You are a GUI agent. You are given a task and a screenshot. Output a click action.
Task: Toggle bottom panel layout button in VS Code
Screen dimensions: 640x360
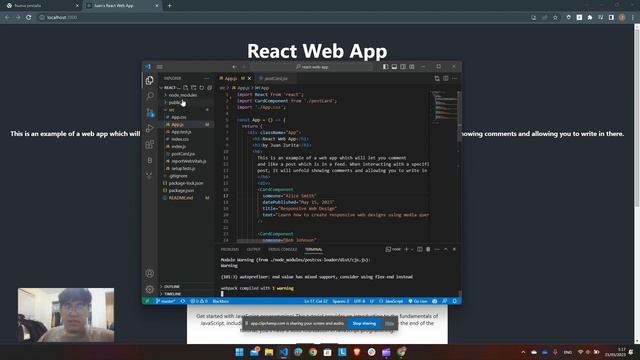pos(394,67)
